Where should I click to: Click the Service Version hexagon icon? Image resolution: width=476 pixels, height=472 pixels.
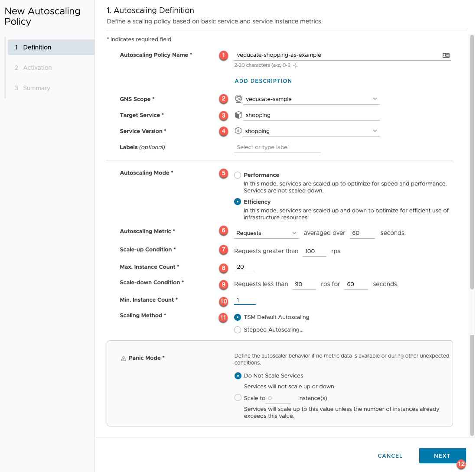coord(238,131)
